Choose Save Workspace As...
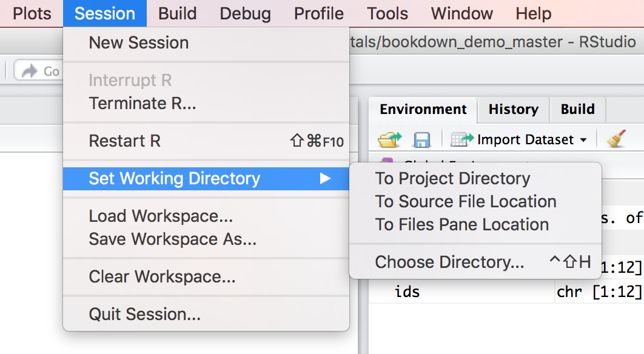This screenshot has height=354, width=644. (x=206, y=239)
